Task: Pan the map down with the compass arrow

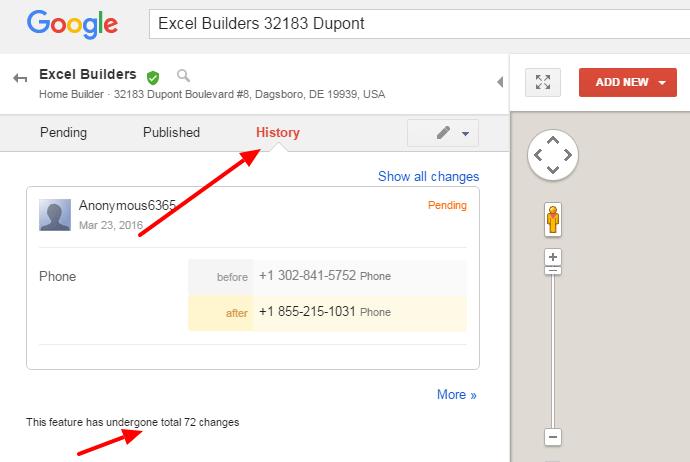Action: (x=553, y=169)
